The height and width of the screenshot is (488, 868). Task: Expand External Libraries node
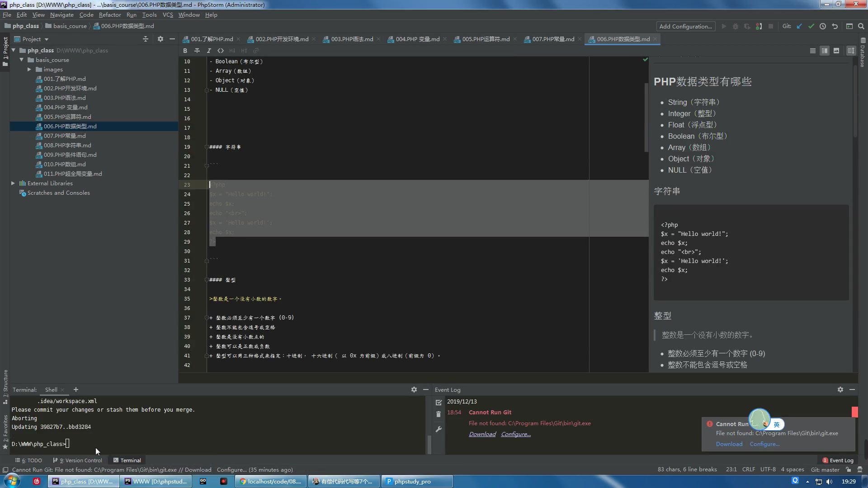[13, 183]
